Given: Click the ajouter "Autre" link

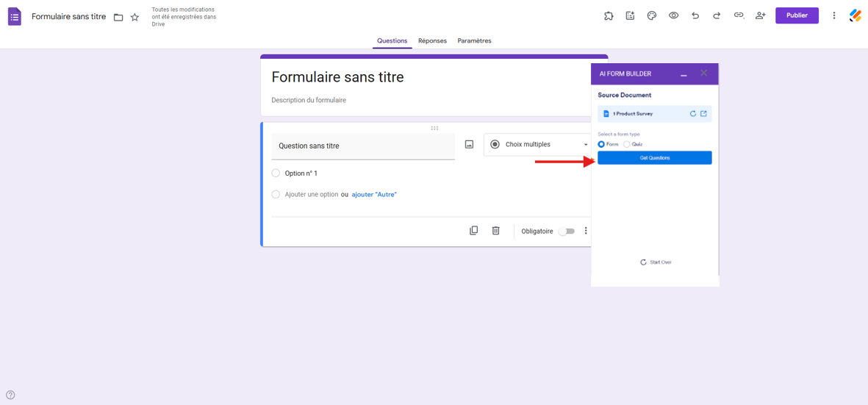Looking at the screenshot, I should (374, 195).
